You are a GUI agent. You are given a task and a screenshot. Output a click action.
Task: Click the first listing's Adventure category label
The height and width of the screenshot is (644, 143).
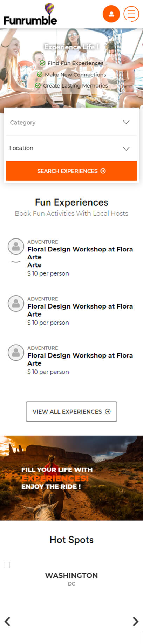click(x=43, y=242)
